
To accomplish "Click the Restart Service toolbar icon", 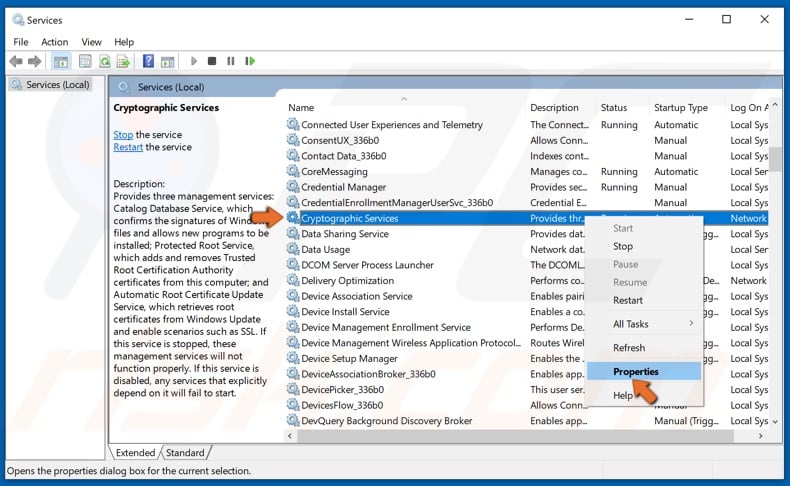I will (x=250, y=61).
